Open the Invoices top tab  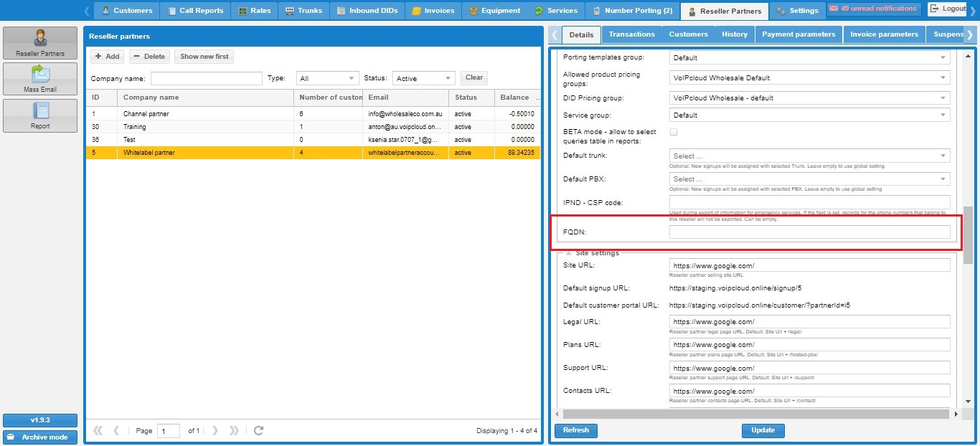pyautogui.click(x=433, y=11)
